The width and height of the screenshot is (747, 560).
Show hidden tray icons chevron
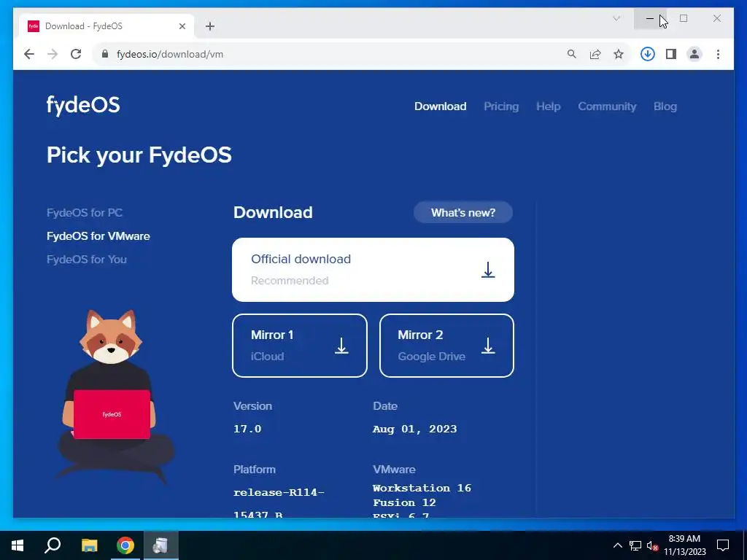pyautogui.click(x=617, y=545)
